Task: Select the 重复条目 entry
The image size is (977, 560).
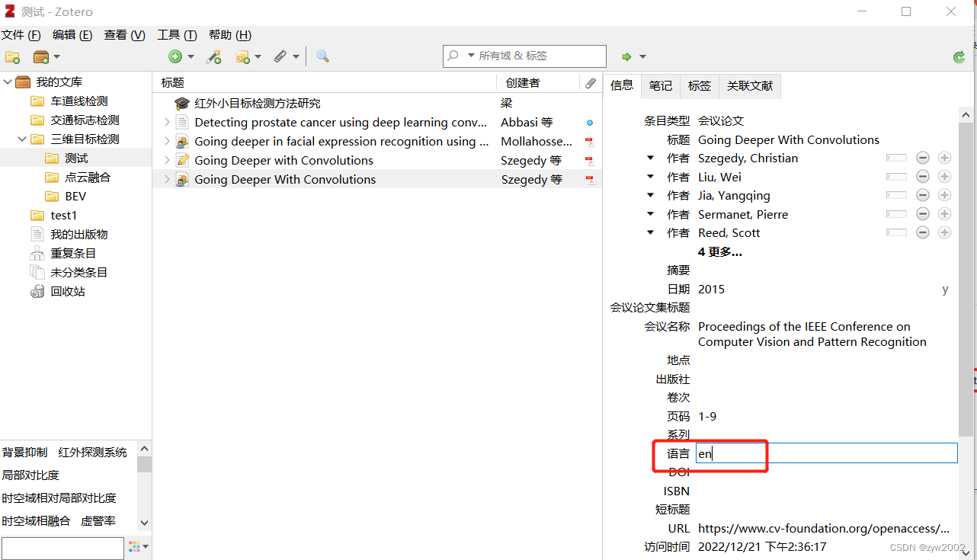Action: (73, 254)
